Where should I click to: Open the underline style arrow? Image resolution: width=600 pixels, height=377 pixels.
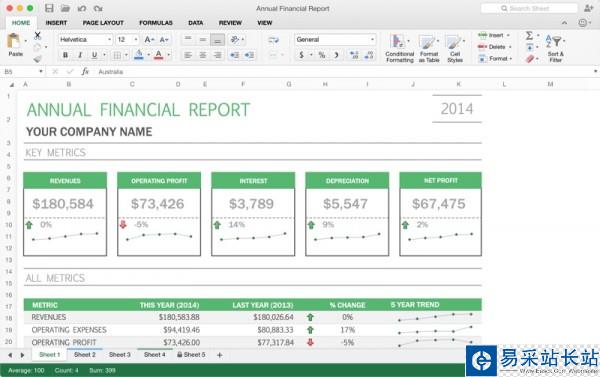tap(104, 55)
